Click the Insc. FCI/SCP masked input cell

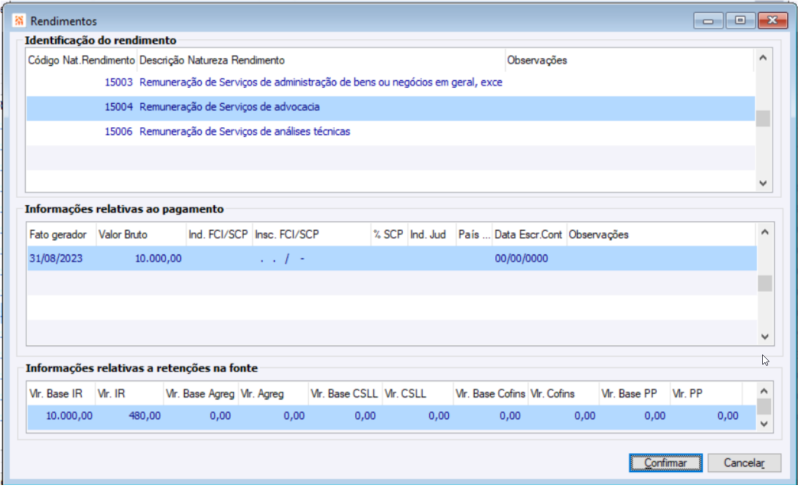point(311,259)
